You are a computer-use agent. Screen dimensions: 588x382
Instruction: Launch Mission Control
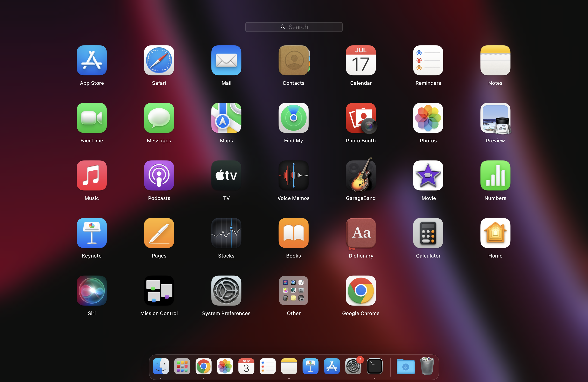click(159, 291)
